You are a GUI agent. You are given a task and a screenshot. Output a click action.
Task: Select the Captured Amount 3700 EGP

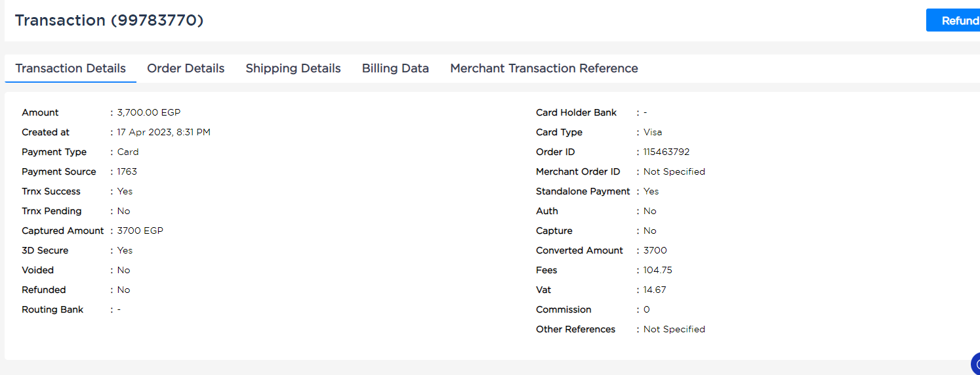coord(140,231)
